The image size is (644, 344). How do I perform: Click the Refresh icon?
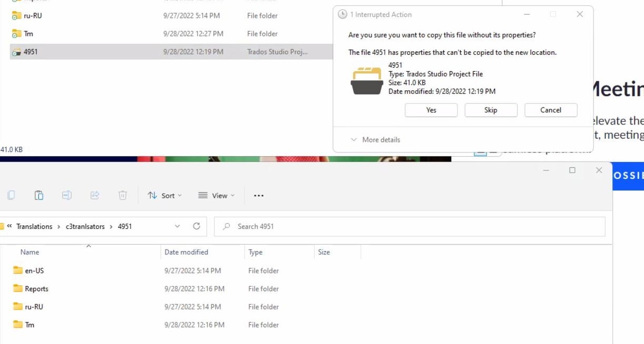click(x=197, y=226)
